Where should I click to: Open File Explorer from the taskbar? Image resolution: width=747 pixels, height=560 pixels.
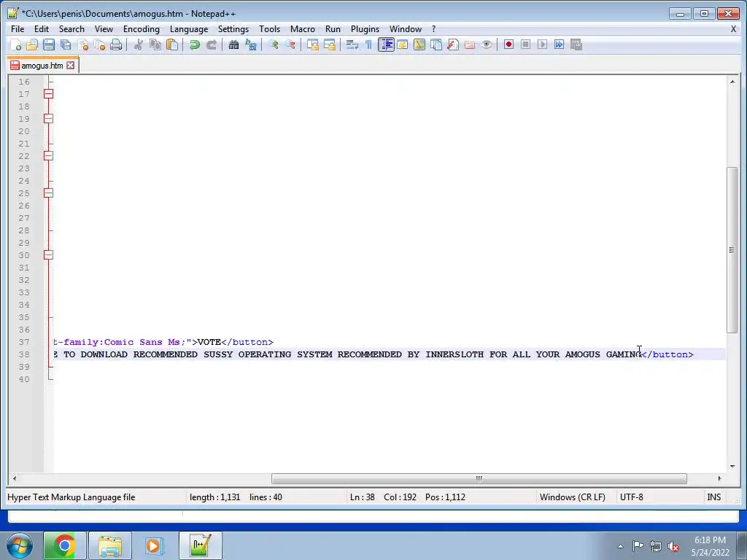click(110, 545)
